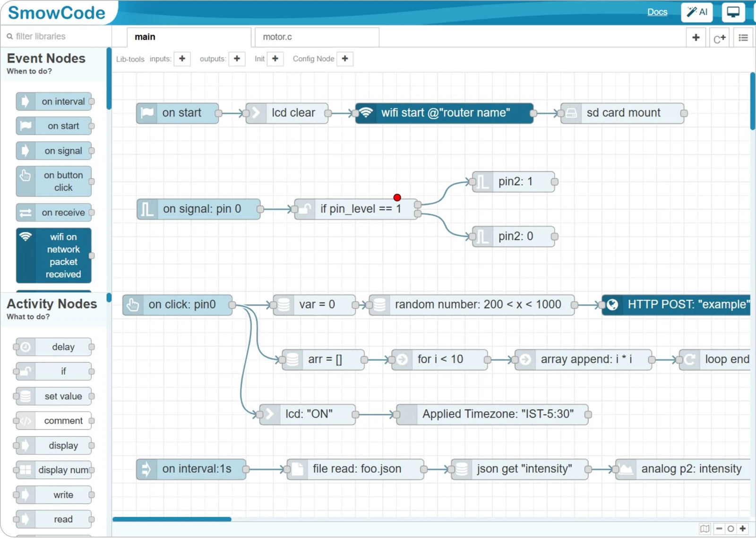Select the for i < 10 node
The width and height of the screenshot is (756, 539).
click(x=439, y=359)
